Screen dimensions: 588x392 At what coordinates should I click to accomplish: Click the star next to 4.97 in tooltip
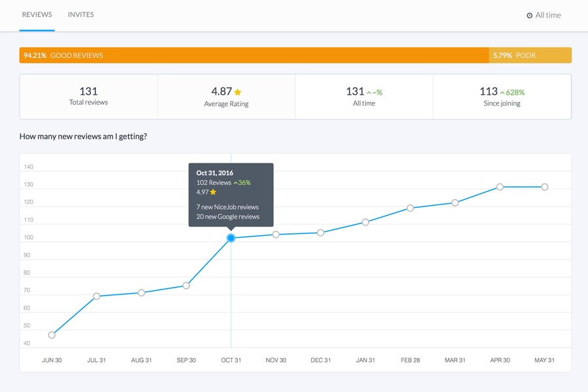pos(213,192)
